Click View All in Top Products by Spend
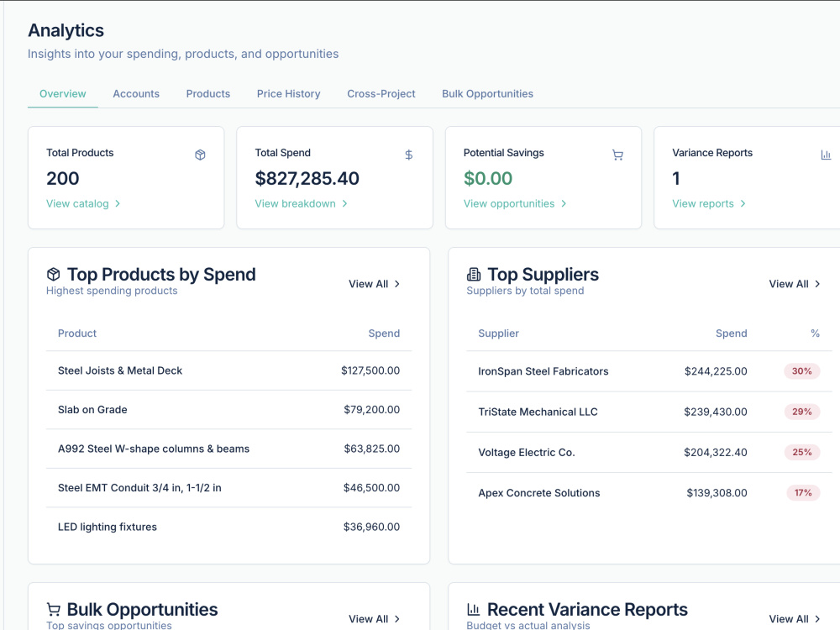 coord(375,284)
